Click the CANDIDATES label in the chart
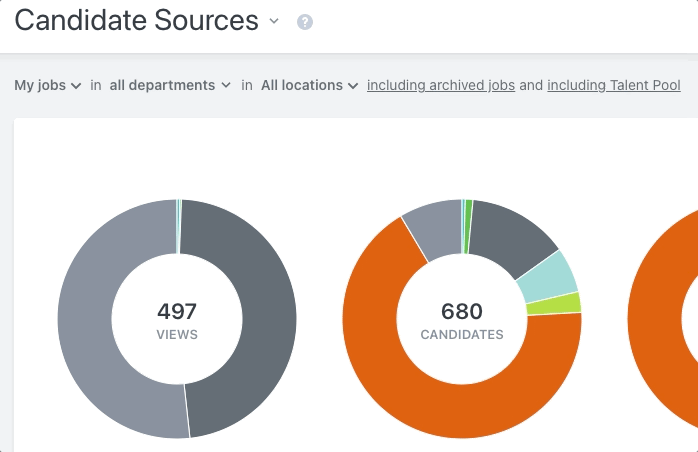This screenshot has width=698, height=452. coord(462,334)
